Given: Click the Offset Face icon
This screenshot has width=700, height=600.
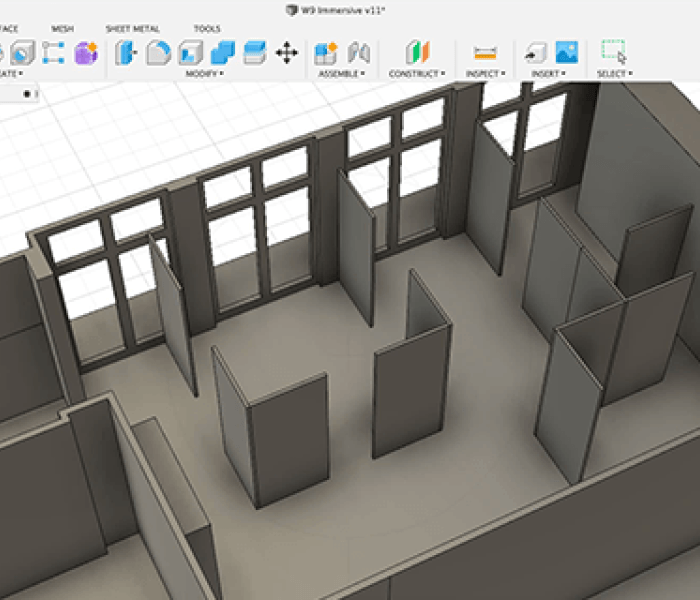Looking at the screenshot, I should (x=254, y=52).
